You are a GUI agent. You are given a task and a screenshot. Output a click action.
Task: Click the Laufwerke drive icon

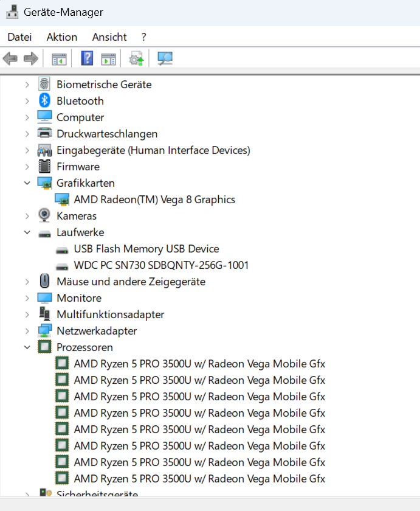(x=44, y=234)
